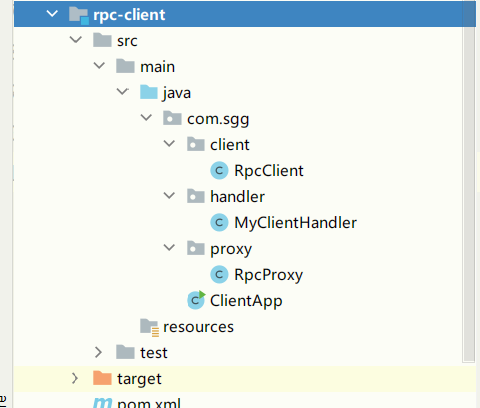The height and width of the screenshot is (408, 480).
Task: Open the ClientApp class
Action: tap(246, 301)
